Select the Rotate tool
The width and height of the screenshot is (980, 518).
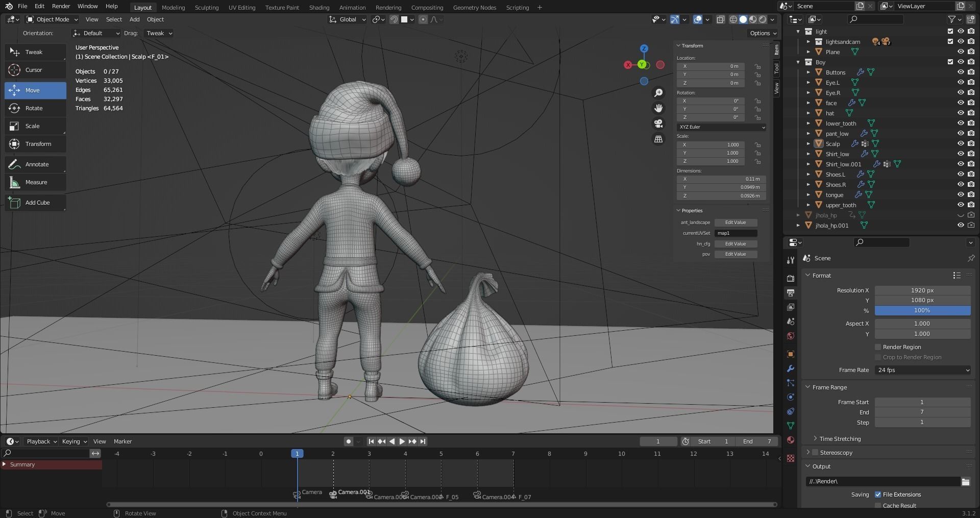36,108
